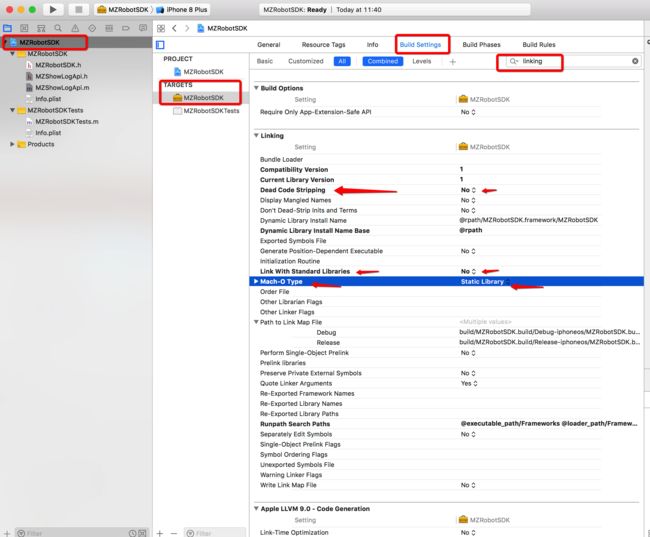Select the MZRobotSDK target
The image size is (650, 537).
click(x=203, y=98)
